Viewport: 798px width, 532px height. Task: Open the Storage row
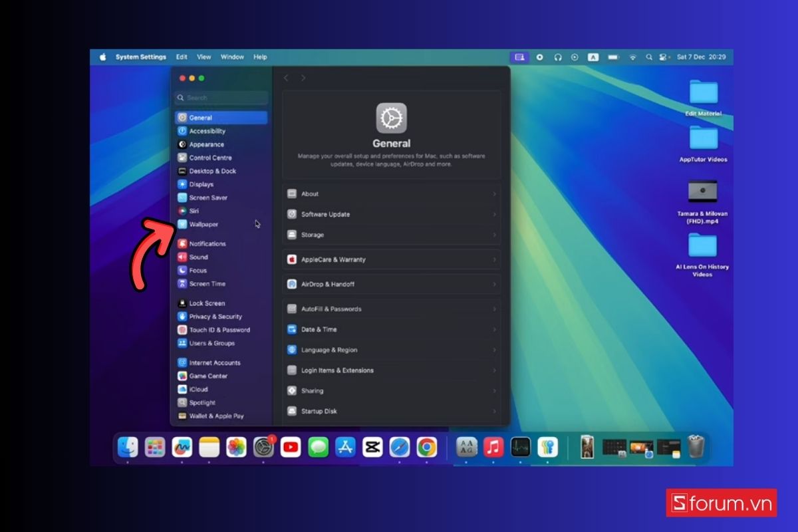point(392,235)
